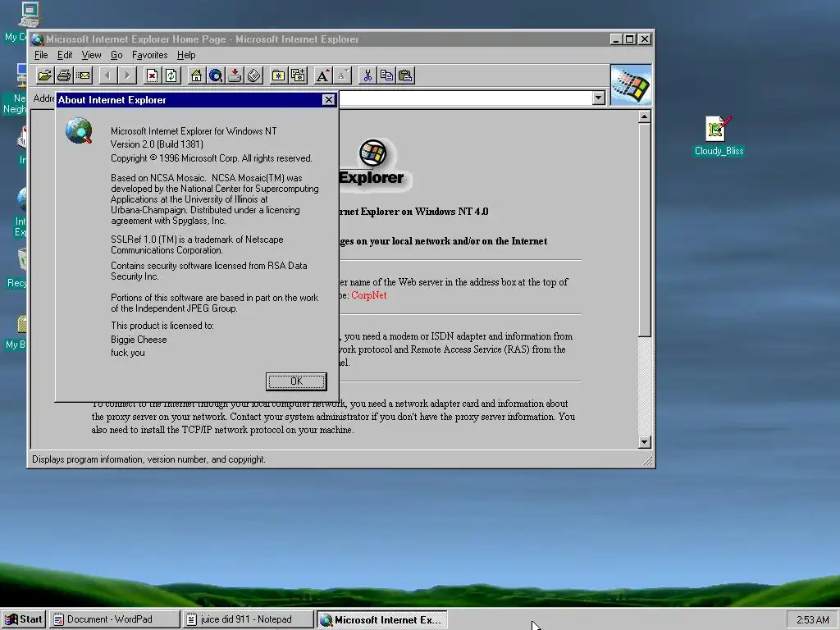Click the Cut scissors toolbar icon

pyautogui.click(x=367, y=75)
